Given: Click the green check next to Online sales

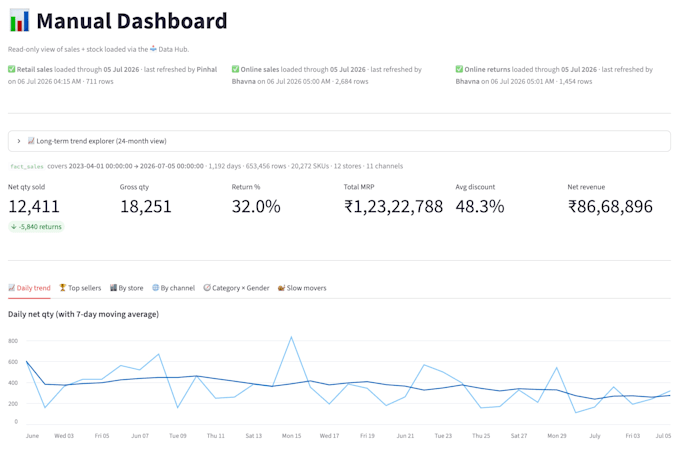Looking at the screenshot, I should pyautogui.click(x=235, y=69).
